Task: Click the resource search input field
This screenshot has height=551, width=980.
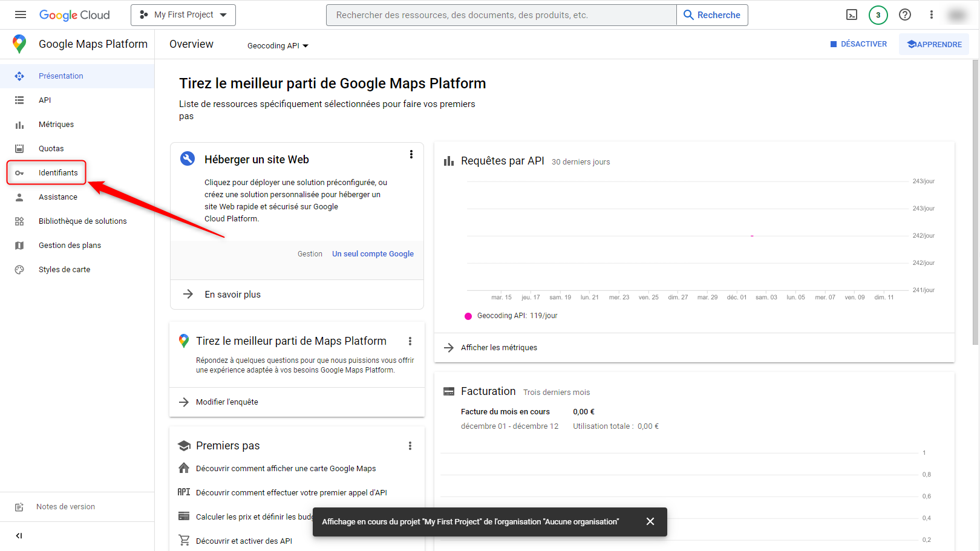Action: click(501, 15)
